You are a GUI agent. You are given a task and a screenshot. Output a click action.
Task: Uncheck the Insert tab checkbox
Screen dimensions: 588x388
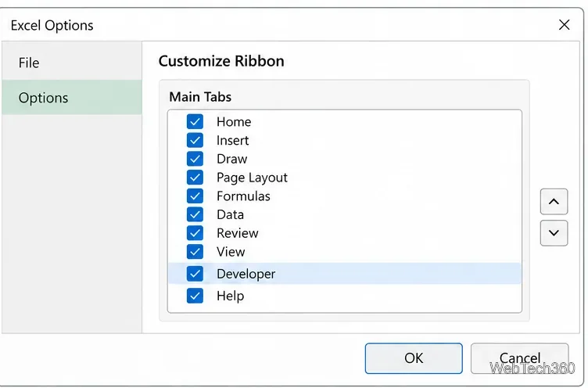pyautogui.click(x=195, y=140)
